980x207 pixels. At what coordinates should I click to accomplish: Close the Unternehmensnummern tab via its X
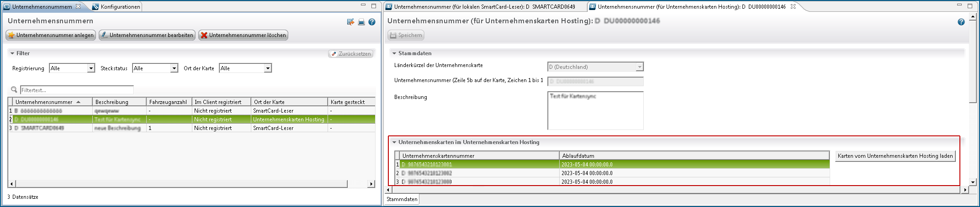click(78, 6)
